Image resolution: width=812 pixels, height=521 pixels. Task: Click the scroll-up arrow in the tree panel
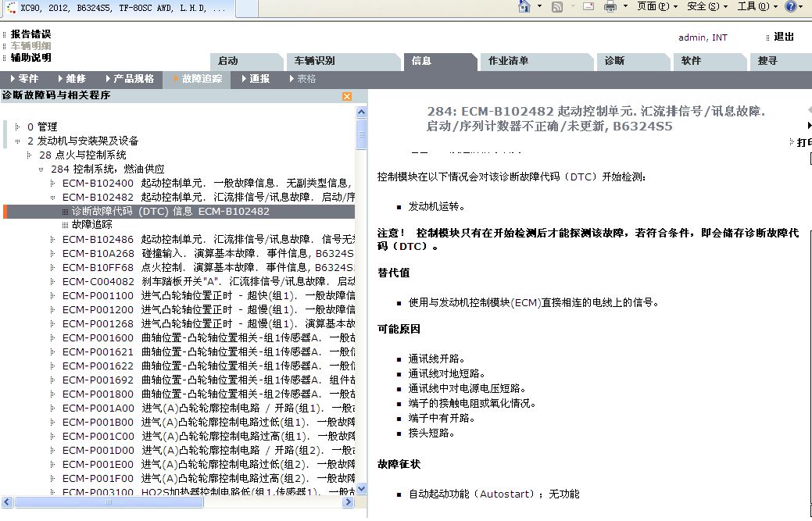[x=361, y=112]
